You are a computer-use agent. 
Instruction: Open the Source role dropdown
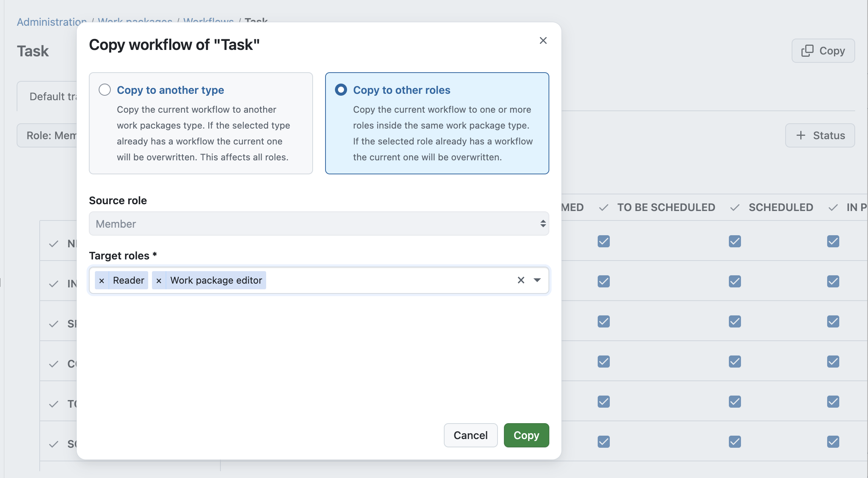point(319,223)
